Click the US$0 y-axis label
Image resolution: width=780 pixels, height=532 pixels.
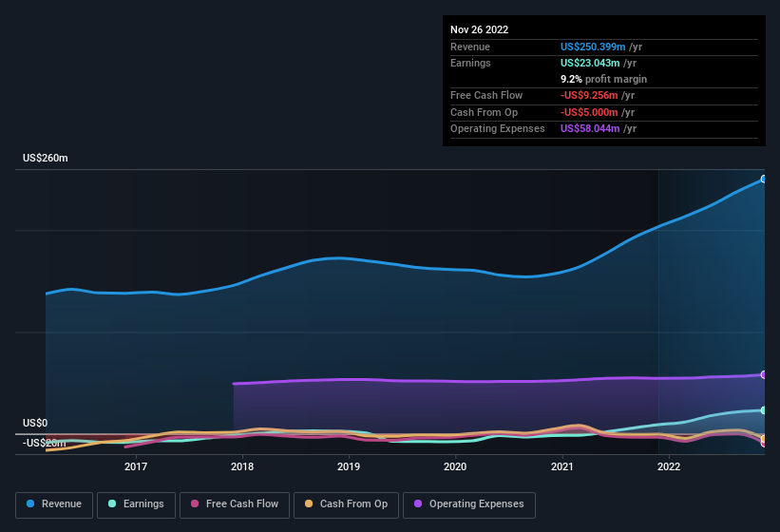point(35,423)
